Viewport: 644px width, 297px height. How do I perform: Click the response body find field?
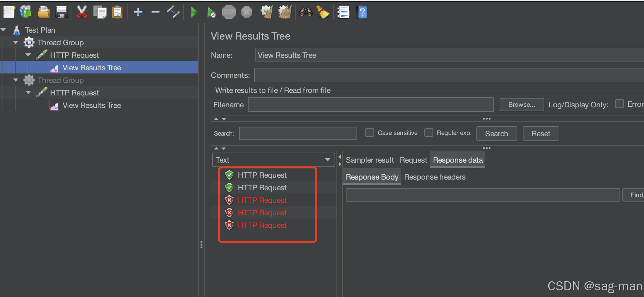coord(482,195)
